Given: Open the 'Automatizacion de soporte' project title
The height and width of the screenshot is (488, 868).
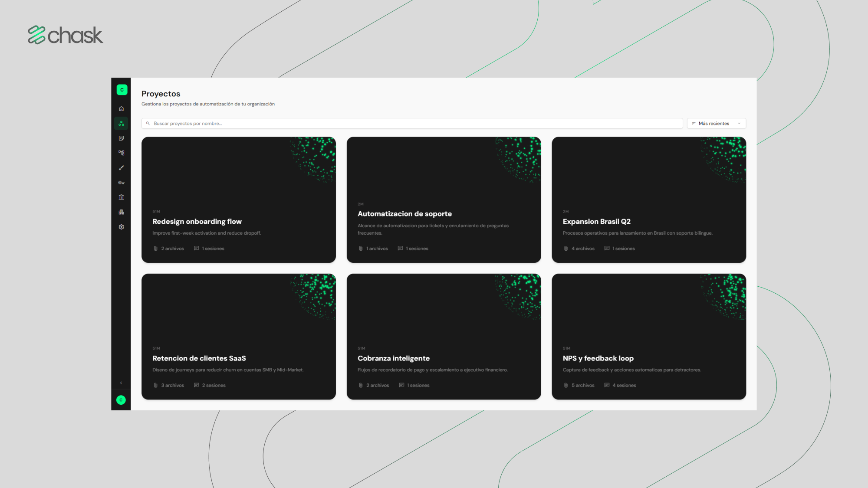Looking at the screenshot, I should (404, 214).
